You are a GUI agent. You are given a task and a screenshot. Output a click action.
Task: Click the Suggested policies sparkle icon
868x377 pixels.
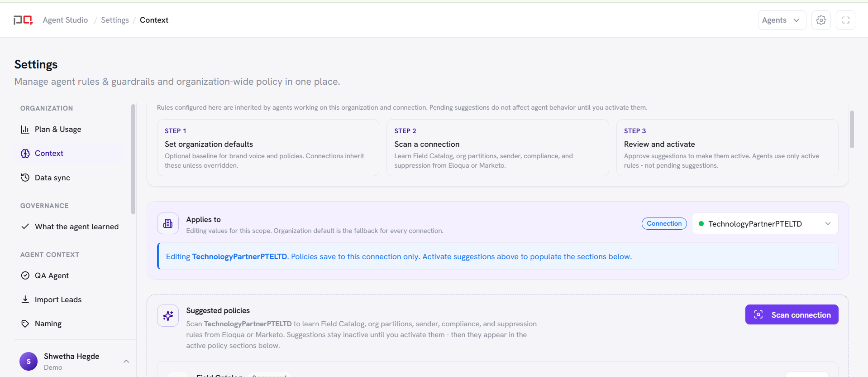click(168, 316)
